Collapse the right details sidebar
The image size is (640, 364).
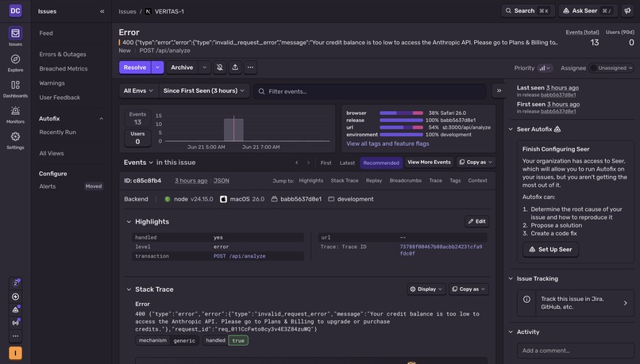pyautogui.click(x=499, y=91)
